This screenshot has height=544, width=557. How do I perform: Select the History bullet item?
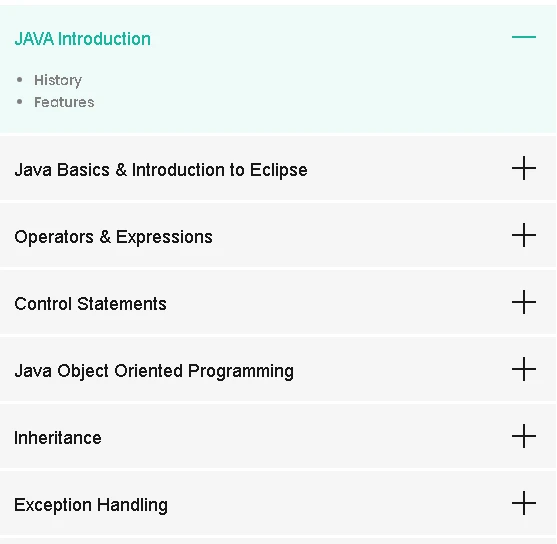click(x=58, y=81)
